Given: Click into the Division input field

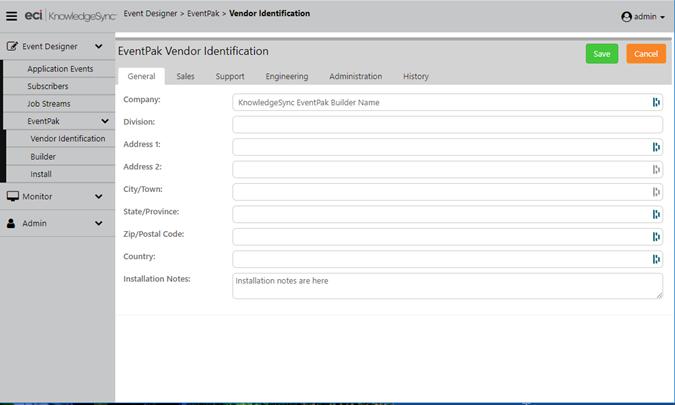Looking at the screenshot, I should tap(447, 125).
